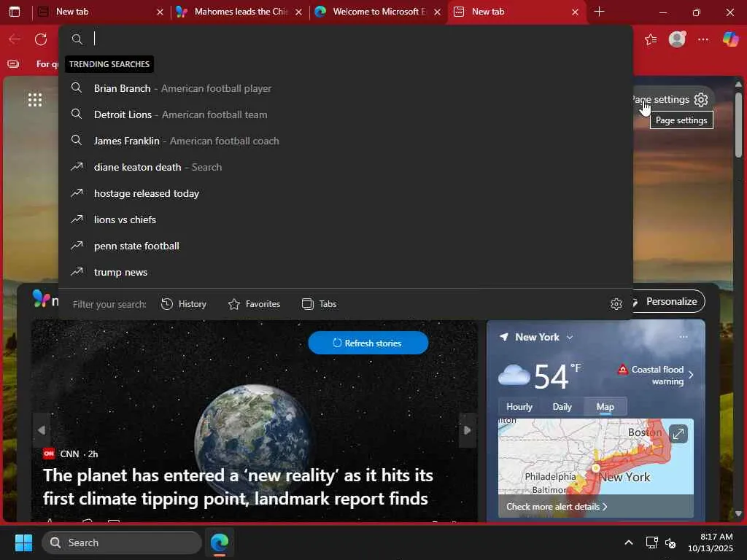Image resolution: width=747 pixels, height=560 pixels.
Task: Select Brian Branch trending search
Action: tap(345, 88)
